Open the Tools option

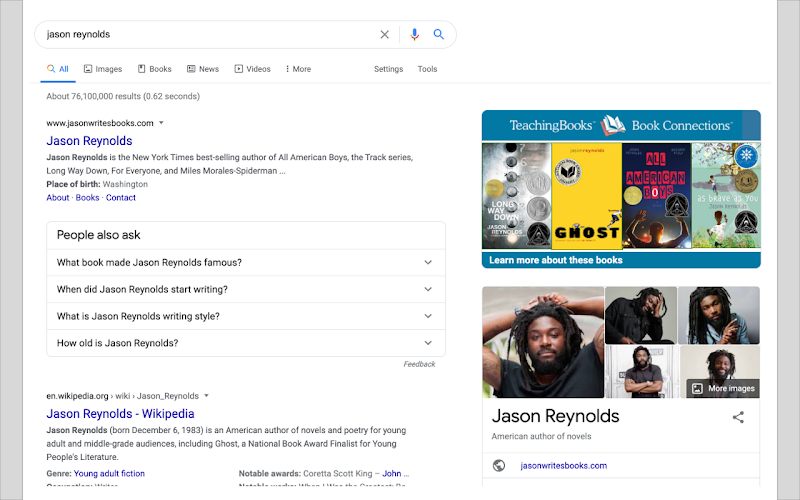coord(427,69)
